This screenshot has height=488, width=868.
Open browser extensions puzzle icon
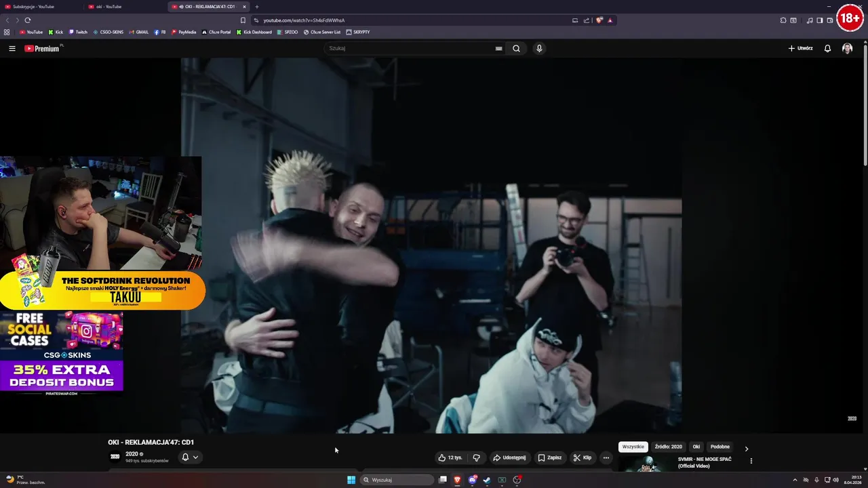click(783, 20)
